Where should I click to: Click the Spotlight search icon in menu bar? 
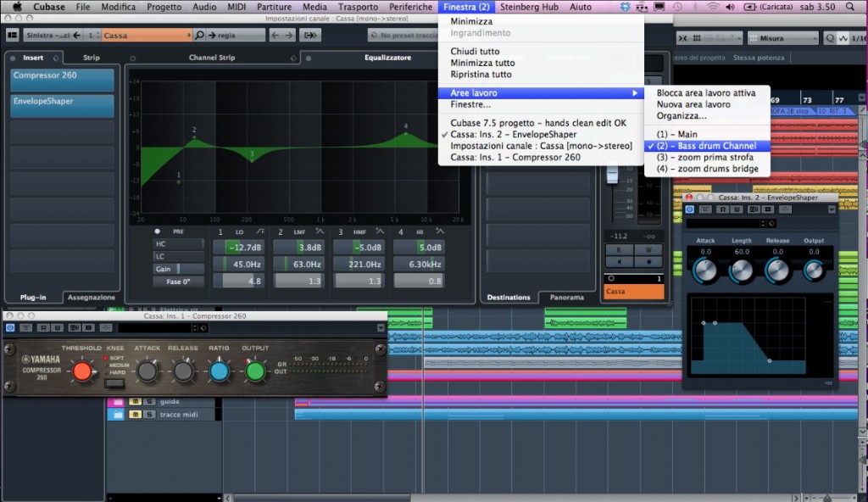(849, 7)
